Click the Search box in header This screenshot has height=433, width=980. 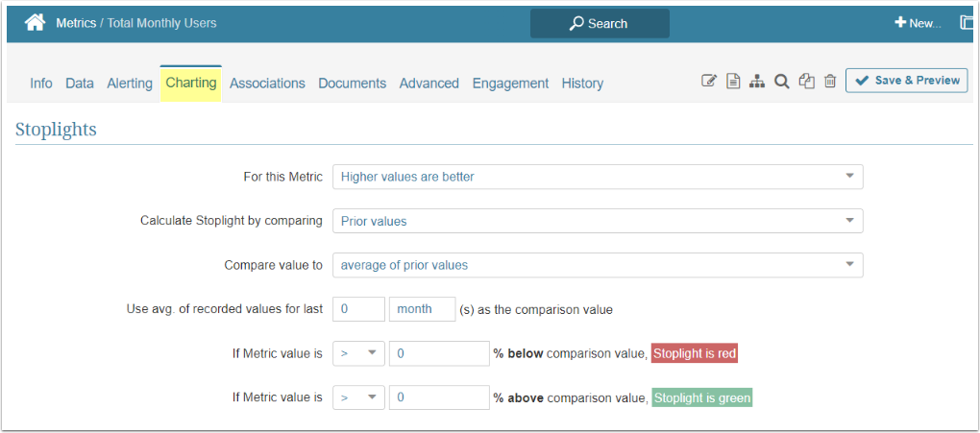[x=600, y=23]
